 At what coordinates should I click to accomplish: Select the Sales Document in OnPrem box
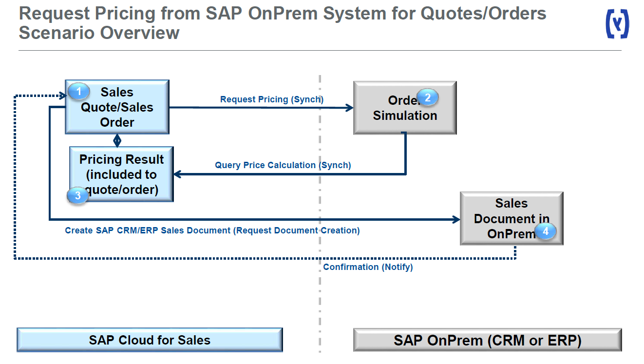[x=511, y=218]
